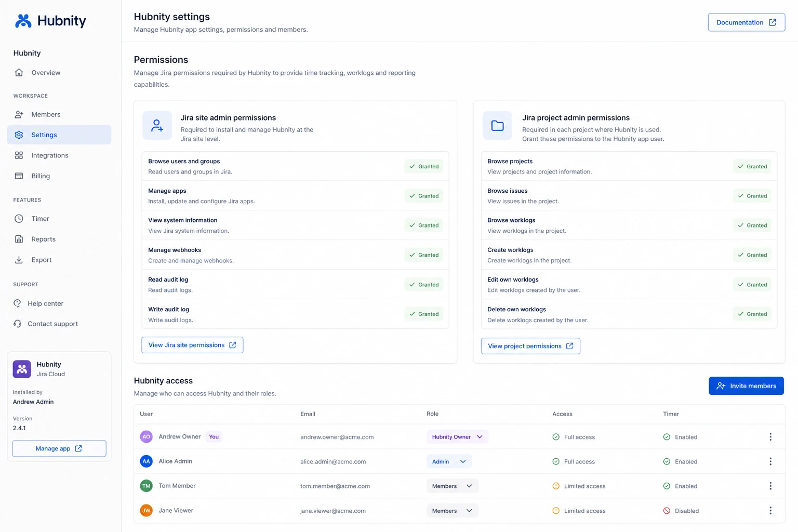
Task: Click Limited access warning icon for Tom Member
Action: pyautogui.click(x=556, y=486)
